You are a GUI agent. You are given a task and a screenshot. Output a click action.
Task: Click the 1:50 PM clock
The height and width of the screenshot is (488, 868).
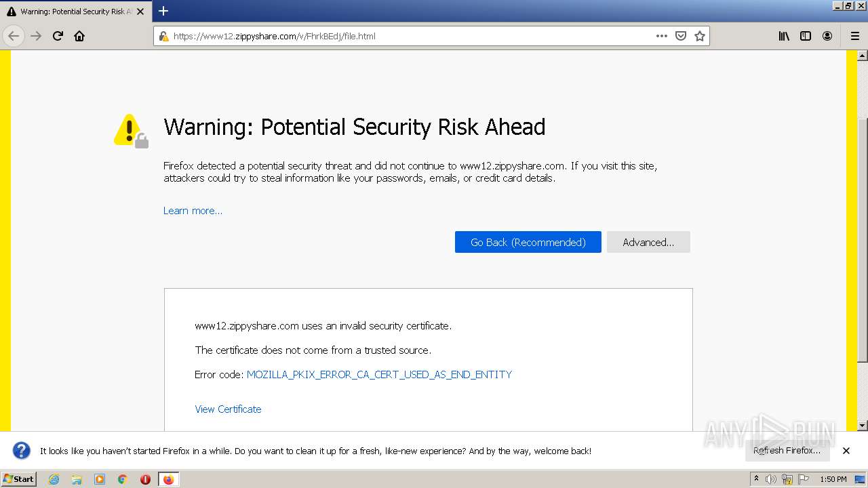click(833, 479)
